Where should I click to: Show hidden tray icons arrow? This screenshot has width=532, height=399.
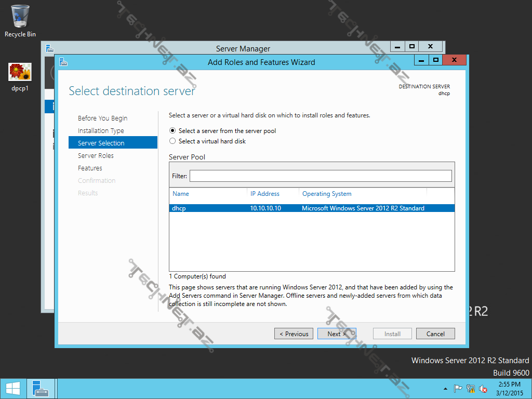(x=445, y=389)
